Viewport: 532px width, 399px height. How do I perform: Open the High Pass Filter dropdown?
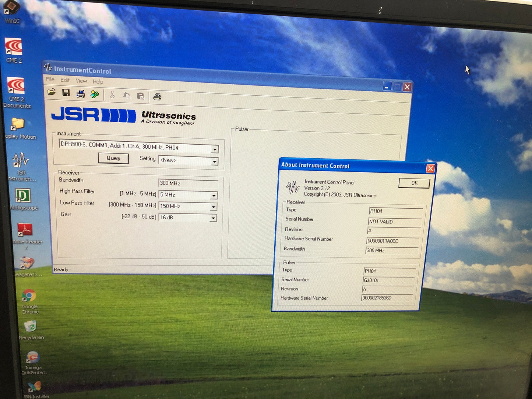click(x=214, y=196)
